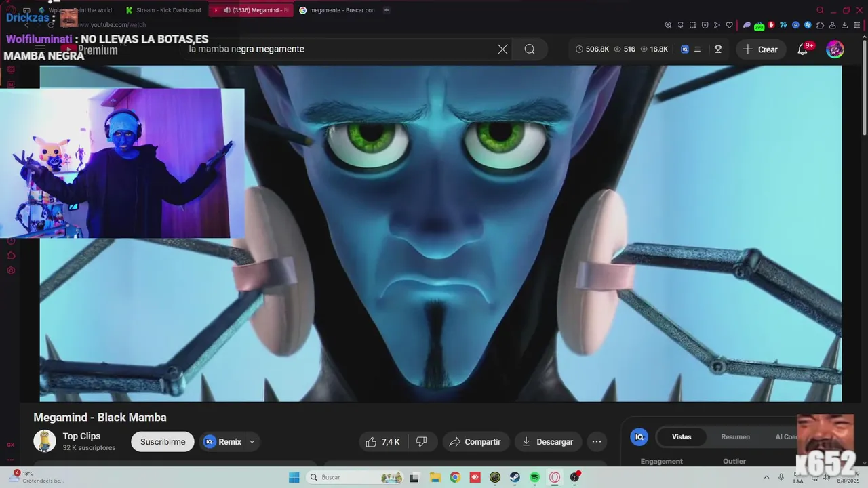Open the weather widget showing 18°C
The image size is (868, 488).
coord(37,477)
